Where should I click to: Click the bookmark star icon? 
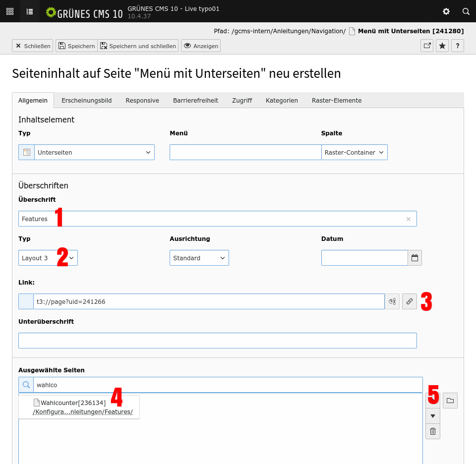[442, 46]
